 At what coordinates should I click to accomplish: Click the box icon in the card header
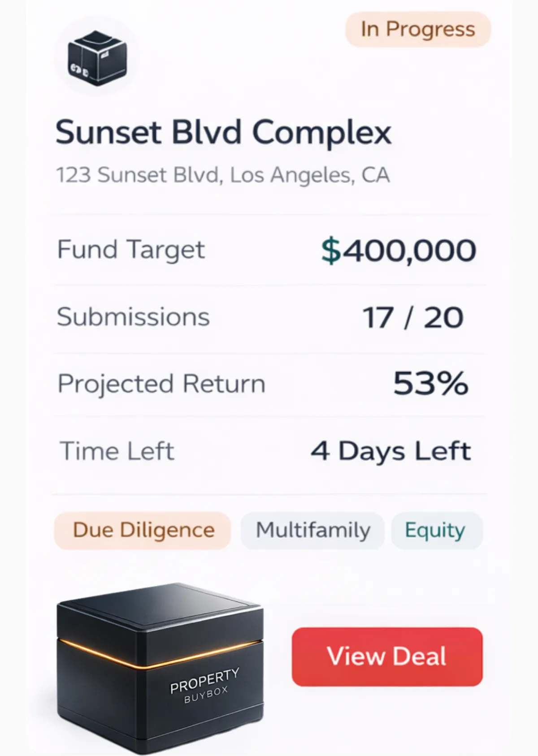click(97, 58)
